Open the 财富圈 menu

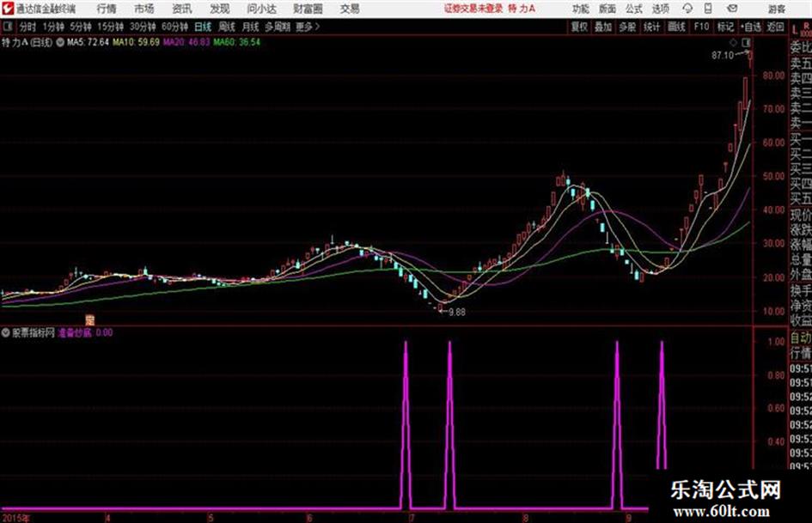tap(308, 9)
